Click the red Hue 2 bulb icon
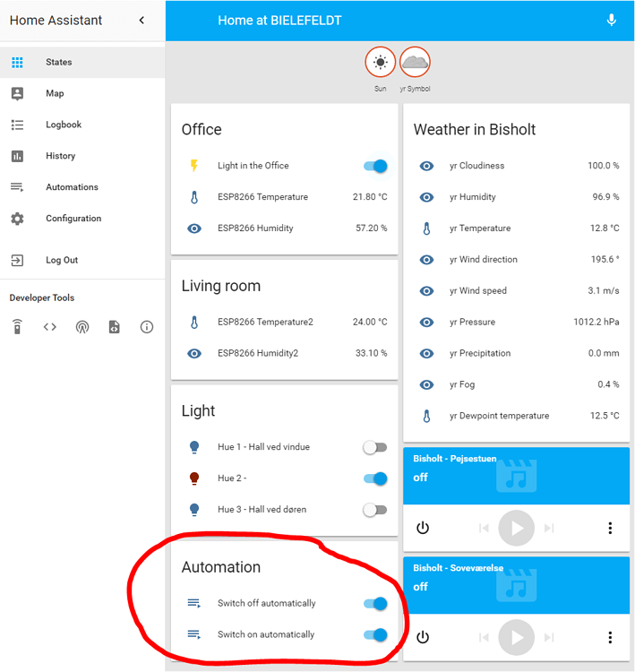 point(194,478)
